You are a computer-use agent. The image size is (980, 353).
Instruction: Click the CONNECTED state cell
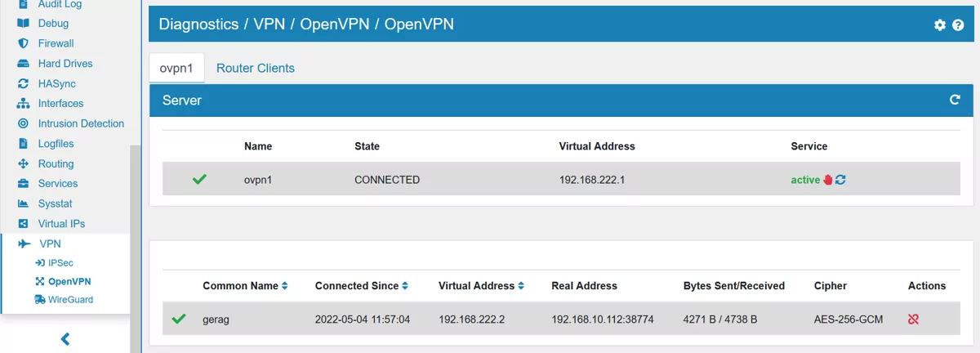387,180
